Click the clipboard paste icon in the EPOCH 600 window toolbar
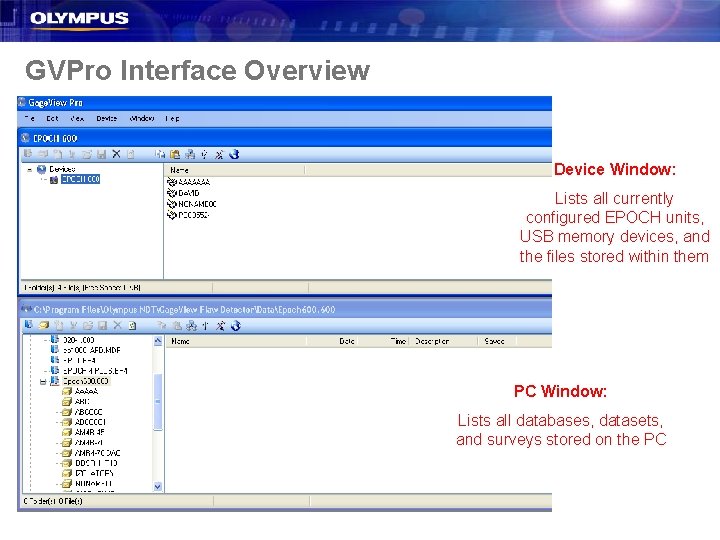720x540 pixels. pos(175,154)
